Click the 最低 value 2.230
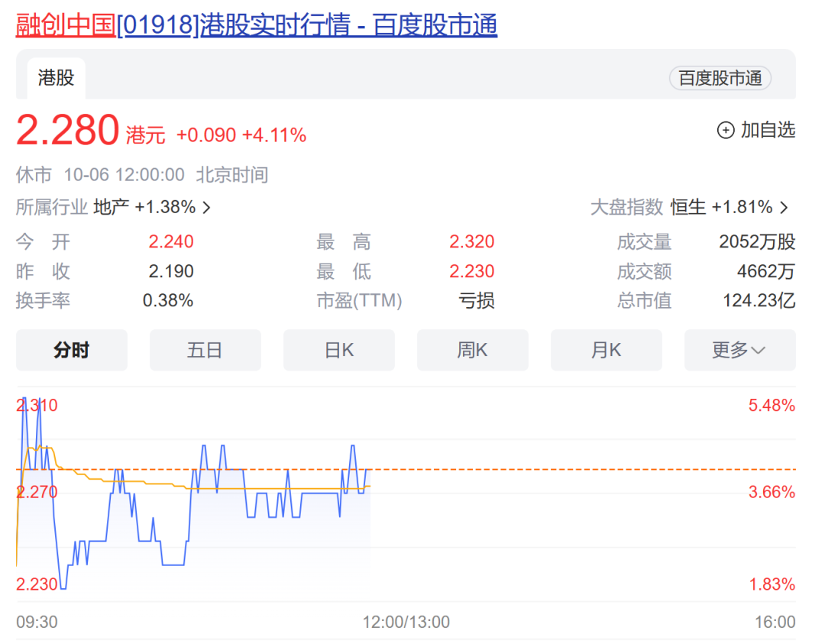Image resolution: width=825 pixels, height=644 pixels. [x=472, y=271]
